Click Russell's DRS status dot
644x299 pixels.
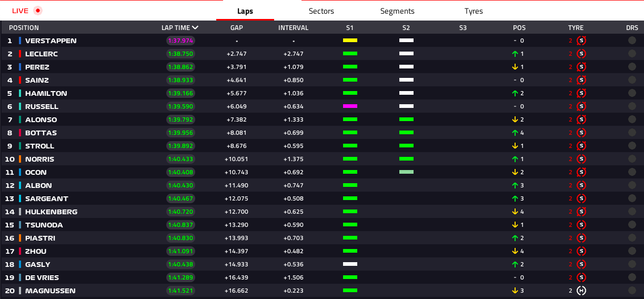click(632, 106)
